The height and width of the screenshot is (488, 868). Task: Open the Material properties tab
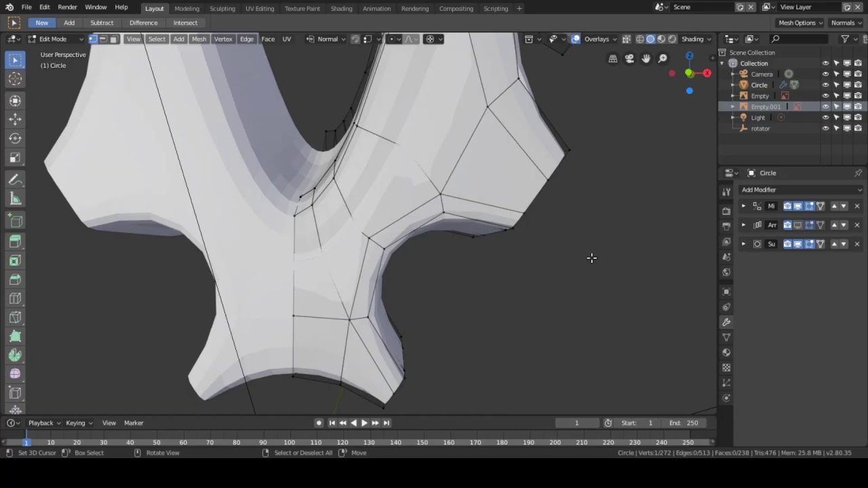[726, 352]
